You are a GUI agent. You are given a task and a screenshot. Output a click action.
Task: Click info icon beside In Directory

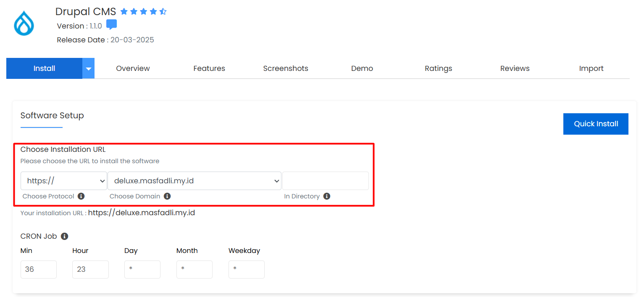pos(327,196)
